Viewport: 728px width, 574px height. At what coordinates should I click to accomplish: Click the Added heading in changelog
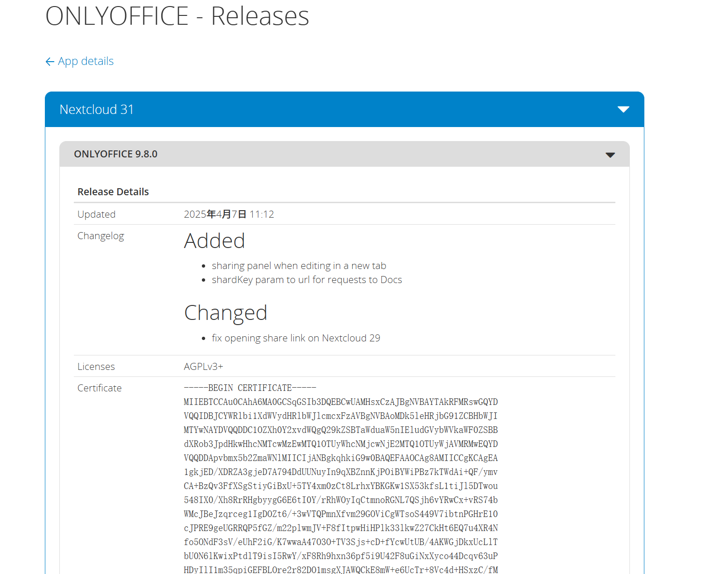(214, 241)
